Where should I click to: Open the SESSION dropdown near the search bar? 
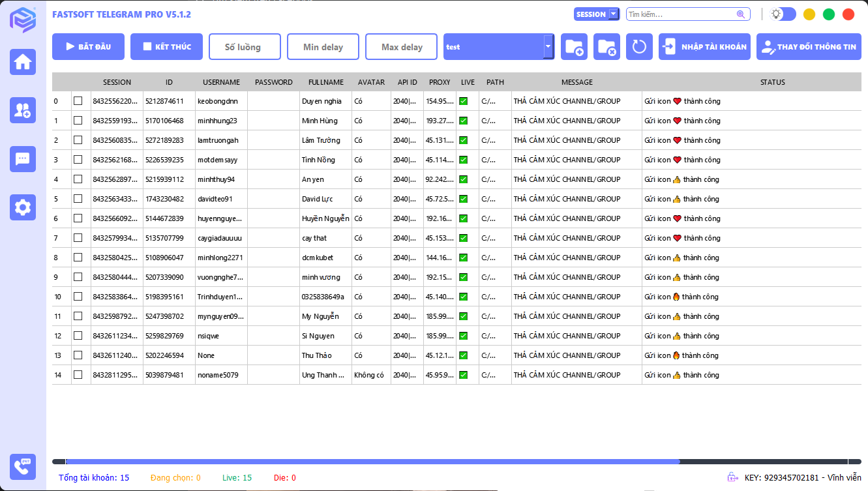[x=596, y=13]
